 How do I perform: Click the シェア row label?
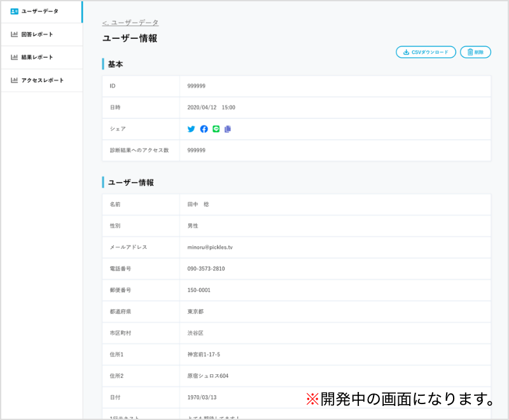(118, 129)
